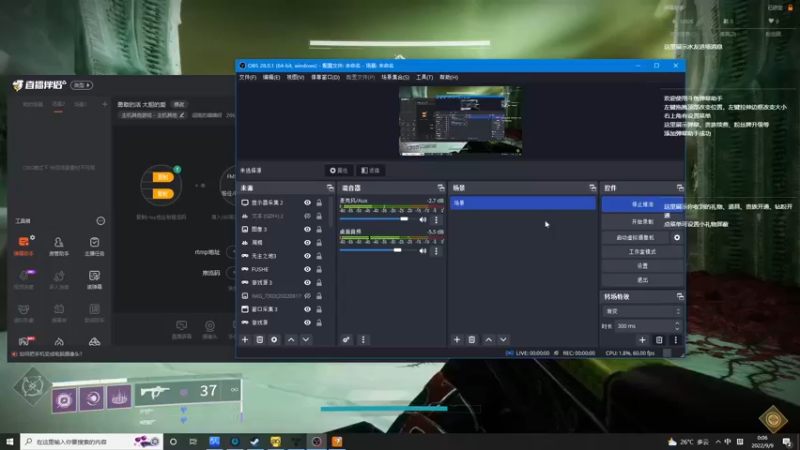Toggle the FUSHE source eye icon

pos(307,269)
